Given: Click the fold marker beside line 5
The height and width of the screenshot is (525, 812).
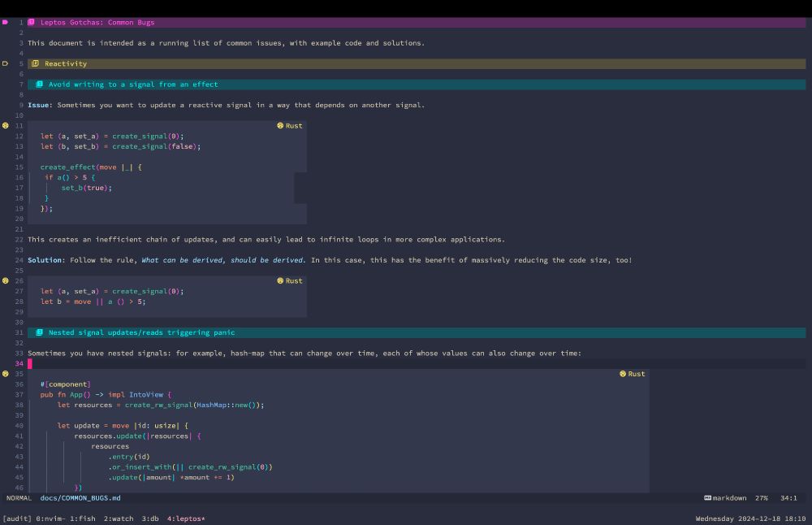Looking at the screenshot, I should click(x=5, y=63).
